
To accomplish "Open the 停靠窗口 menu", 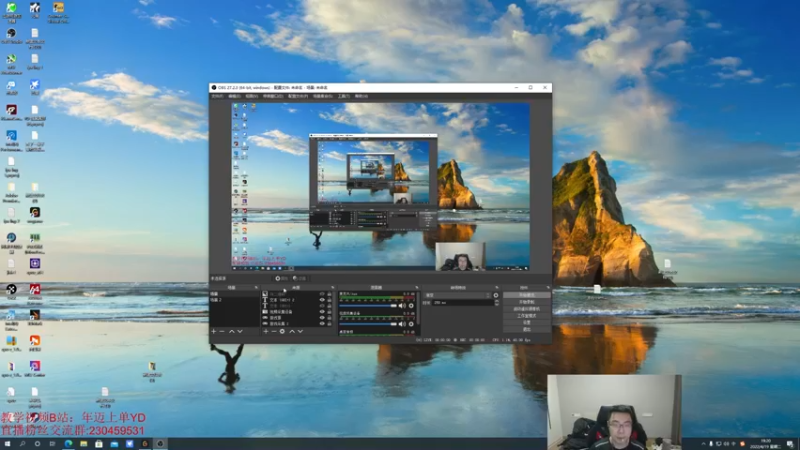I will point(273,96).
